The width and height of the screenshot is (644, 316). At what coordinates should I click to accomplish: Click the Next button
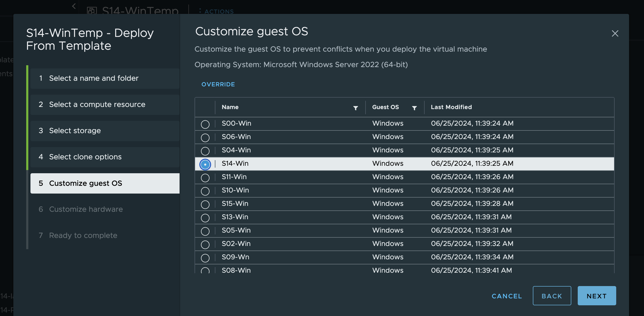[596, 296]
